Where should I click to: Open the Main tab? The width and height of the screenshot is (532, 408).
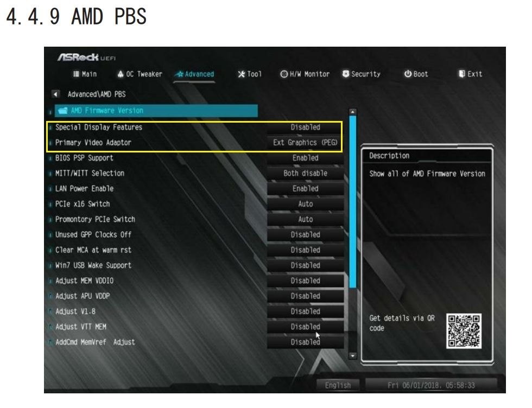point(85,74)
